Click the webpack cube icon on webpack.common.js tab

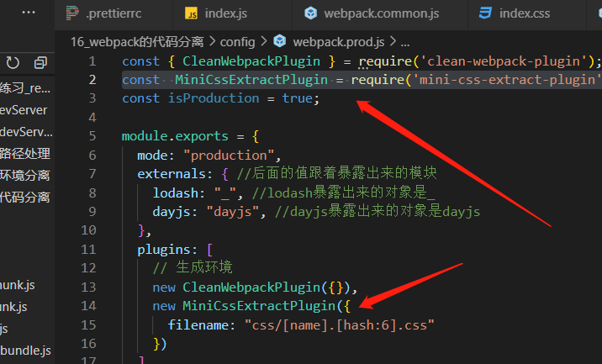coord(310,13)
